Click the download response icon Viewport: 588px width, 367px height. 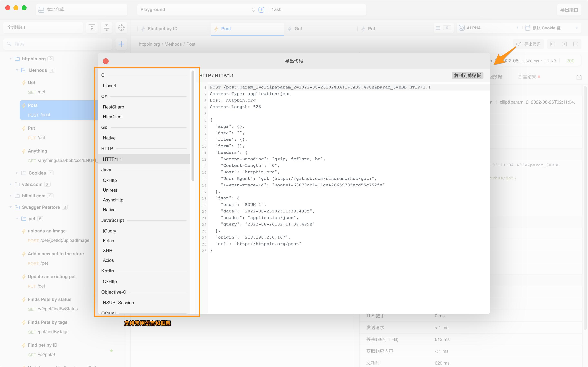click(x=579, y=77)
